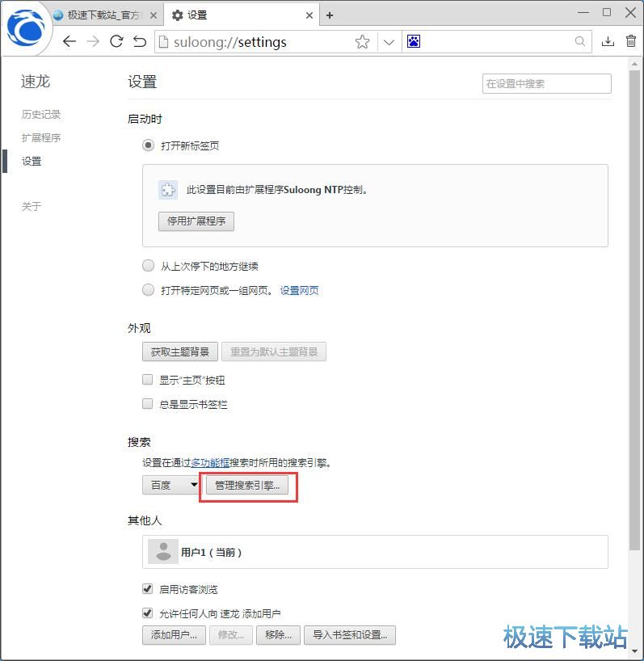Enable 显示"主页"按钮 checkbox

pyautogui.click(x=147, y=380)
